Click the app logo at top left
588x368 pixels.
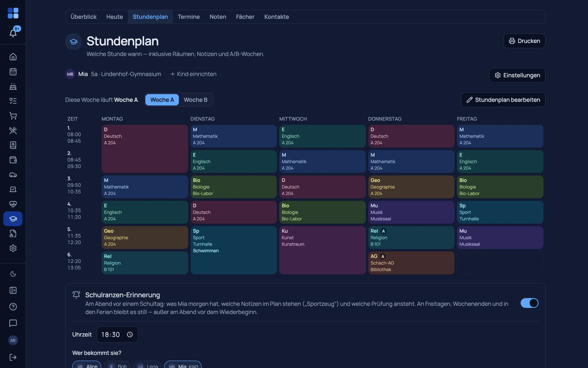13,13
